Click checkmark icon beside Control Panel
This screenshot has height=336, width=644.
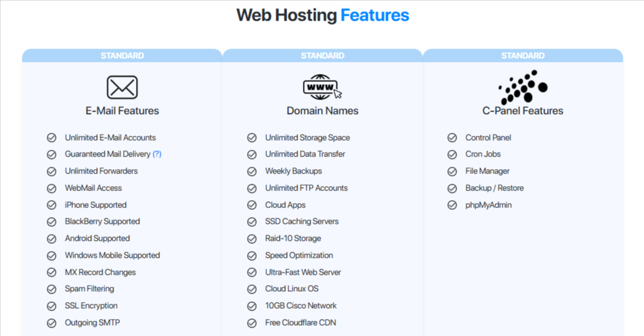point(452,138)
